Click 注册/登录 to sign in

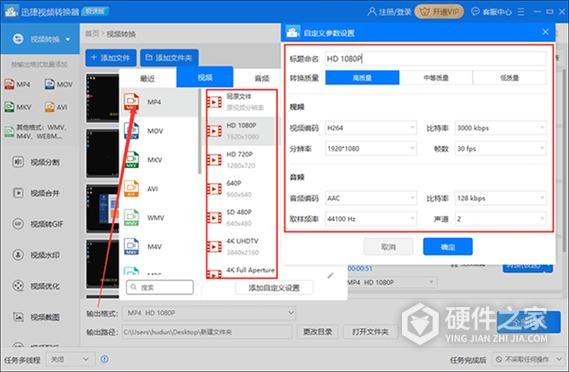tap(389, 12)
